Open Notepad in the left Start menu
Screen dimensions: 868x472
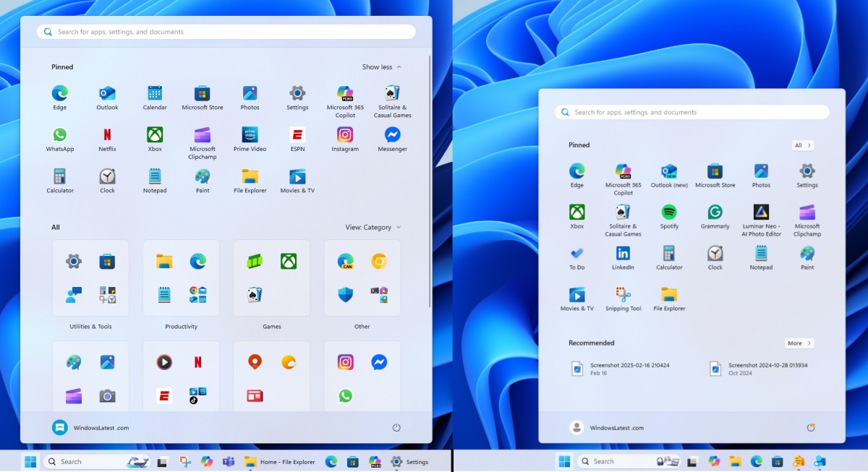pyautogui.click(x=155, y=181)
